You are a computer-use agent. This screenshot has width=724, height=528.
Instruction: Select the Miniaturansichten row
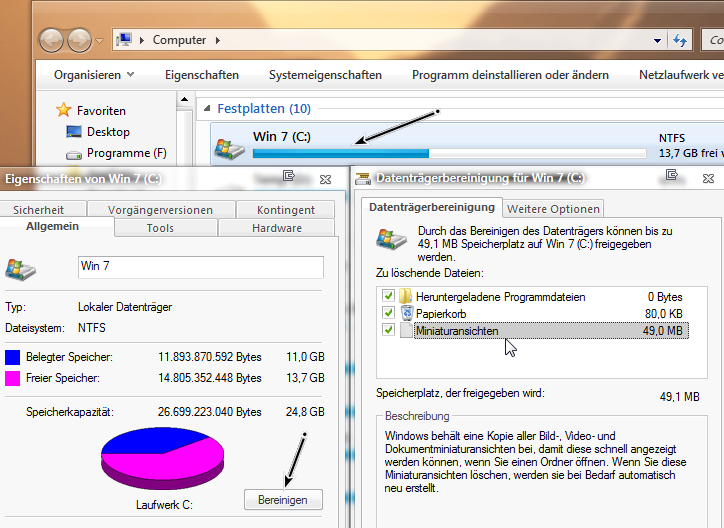[551, 330]
